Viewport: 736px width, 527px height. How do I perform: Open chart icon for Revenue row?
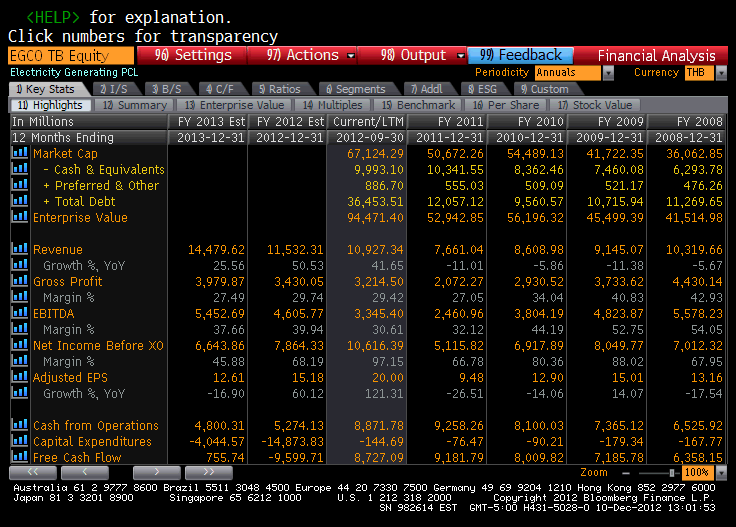pos(20,249)
